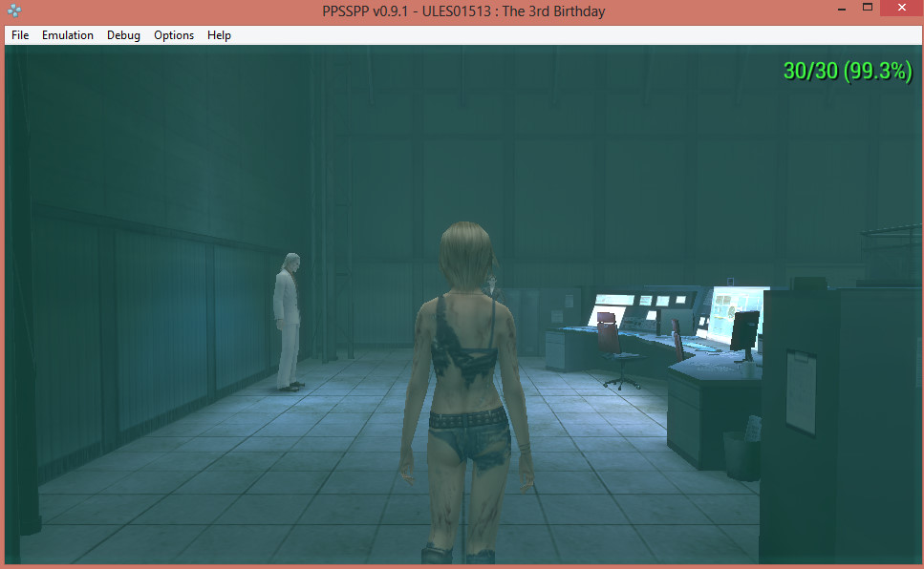Open the Emulation menu

pos(68,35)
